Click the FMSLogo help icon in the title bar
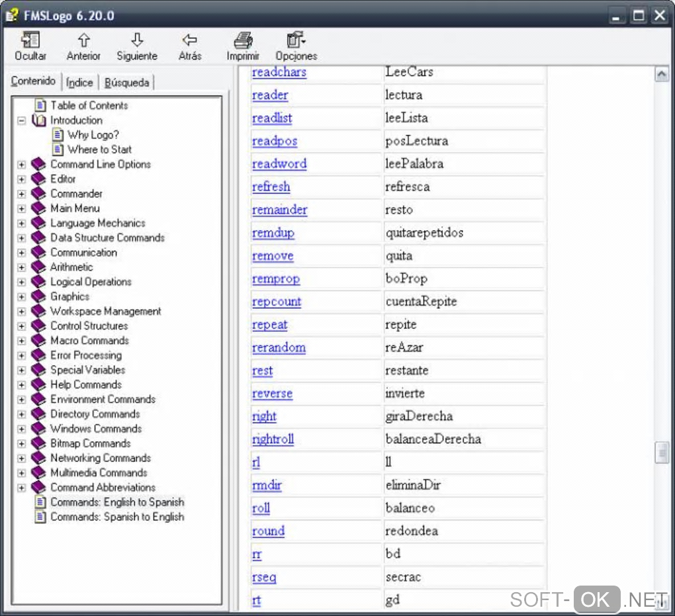The image size is (675, 616). coord(12,15)
